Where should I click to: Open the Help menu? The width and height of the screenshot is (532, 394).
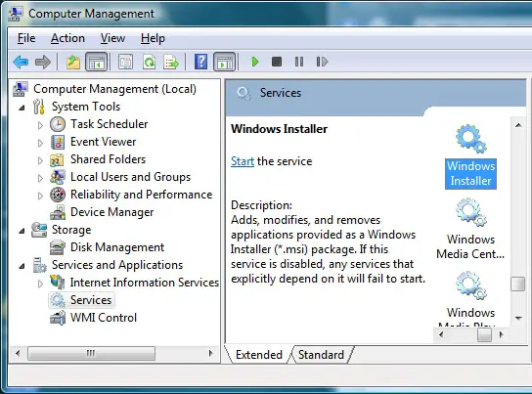[x=153, y=38]
